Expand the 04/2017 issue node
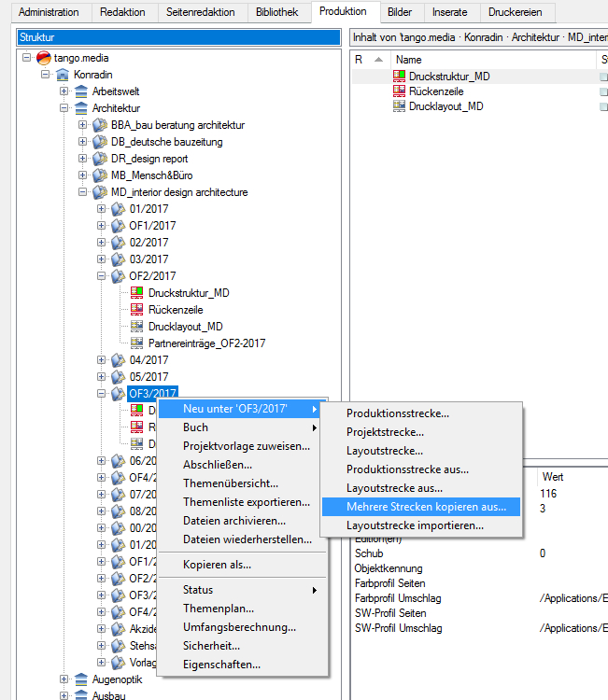608x700 pixels. 102,360
